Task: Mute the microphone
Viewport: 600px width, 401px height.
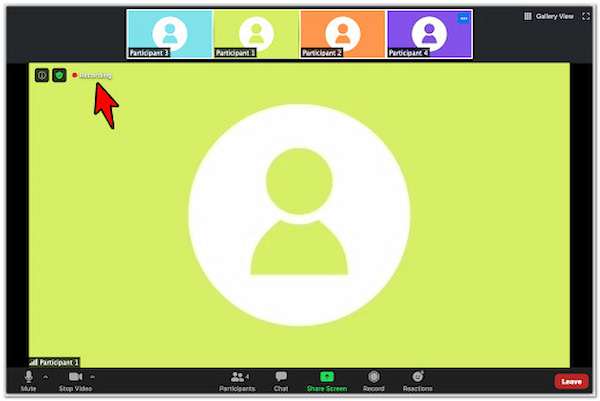Action: (28, 381)
